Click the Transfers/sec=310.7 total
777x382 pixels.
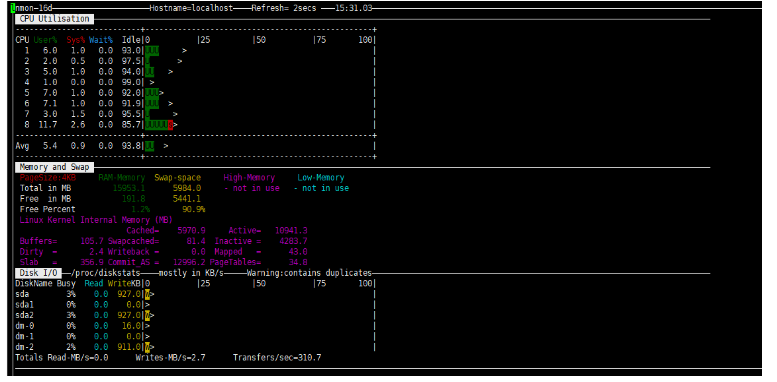(277, 357)
